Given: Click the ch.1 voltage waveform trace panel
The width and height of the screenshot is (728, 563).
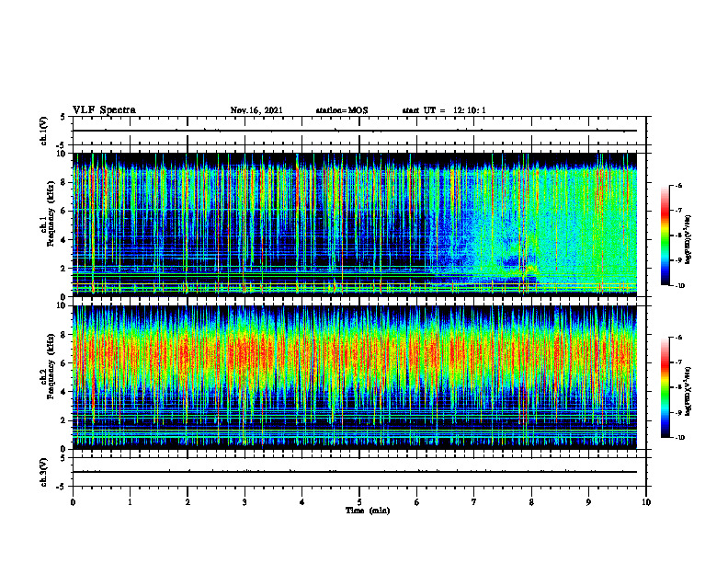Looking at the screenshot, I should [x=359, y=131].
